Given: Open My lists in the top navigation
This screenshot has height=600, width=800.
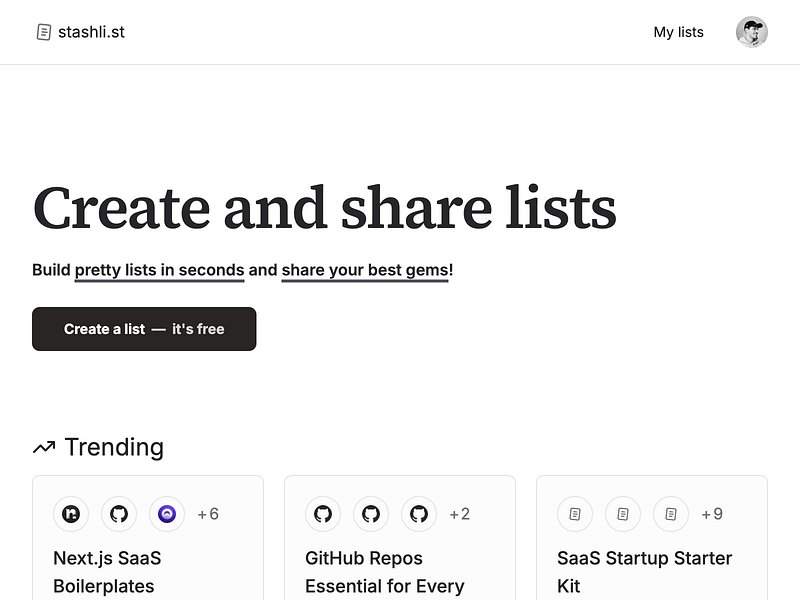Looking at the screenshot, I should 678,32.
